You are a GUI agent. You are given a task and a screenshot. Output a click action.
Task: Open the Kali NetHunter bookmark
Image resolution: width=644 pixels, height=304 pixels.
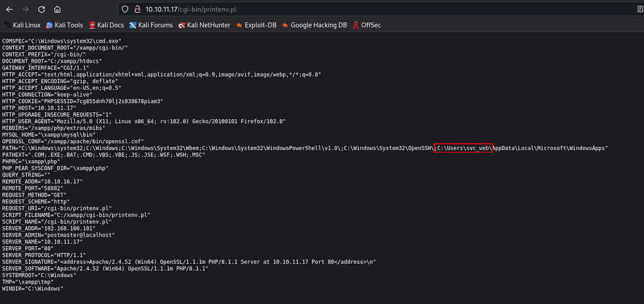coord(204,25)
